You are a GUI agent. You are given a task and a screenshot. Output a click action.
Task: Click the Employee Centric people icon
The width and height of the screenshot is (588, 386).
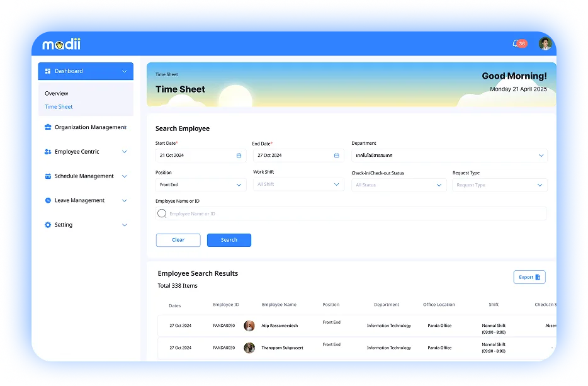[48, 152]
